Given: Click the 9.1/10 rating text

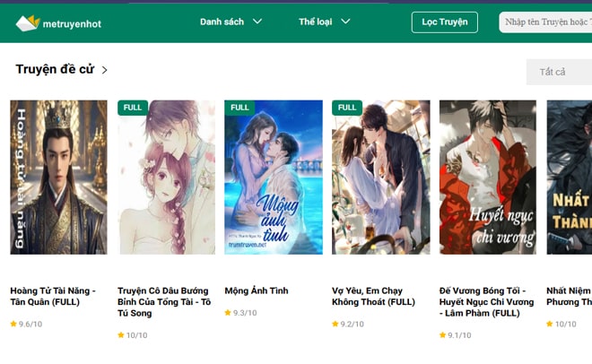Looking at the screenshot, I should tap(459, 335).
